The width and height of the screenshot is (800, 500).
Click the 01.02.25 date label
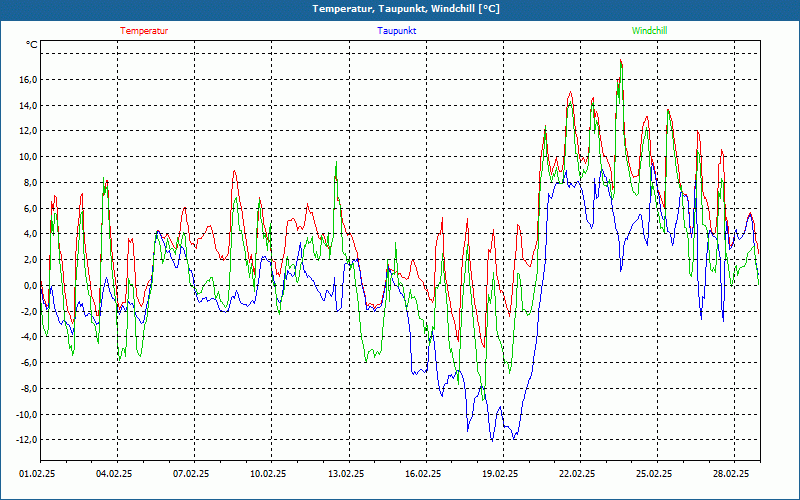point(37,474)
